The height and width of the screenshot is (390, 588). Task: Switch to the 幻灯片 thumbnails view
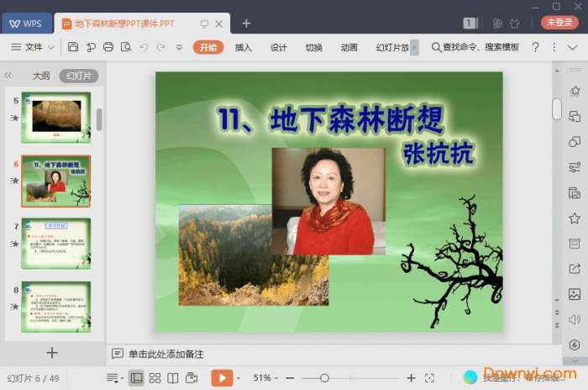(x=79, y=76)
